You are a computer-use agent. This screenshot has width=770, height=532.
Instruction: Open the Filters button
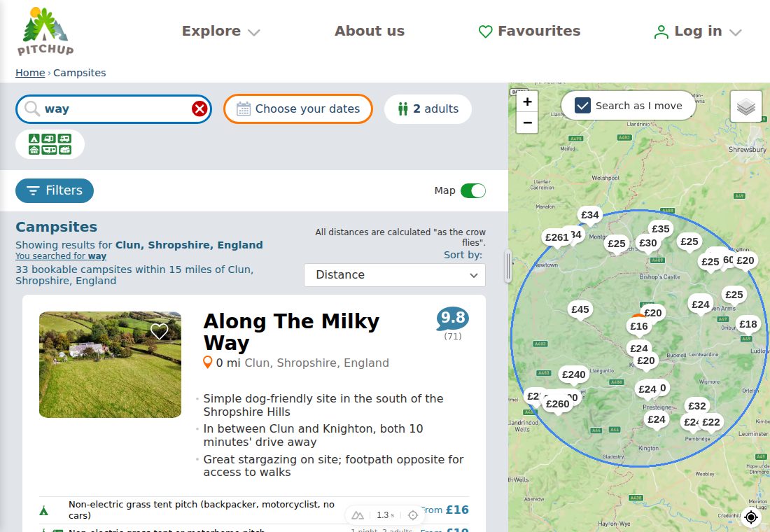pos(55,190)
